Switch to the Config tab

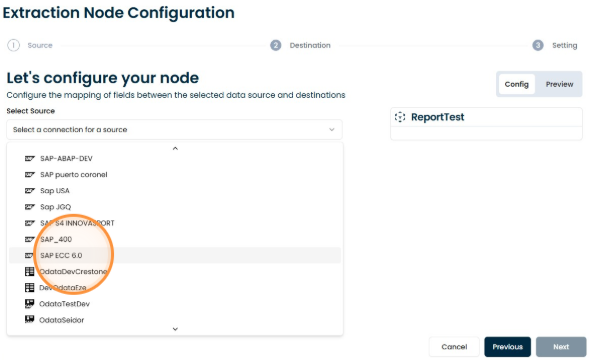[517, 84]
